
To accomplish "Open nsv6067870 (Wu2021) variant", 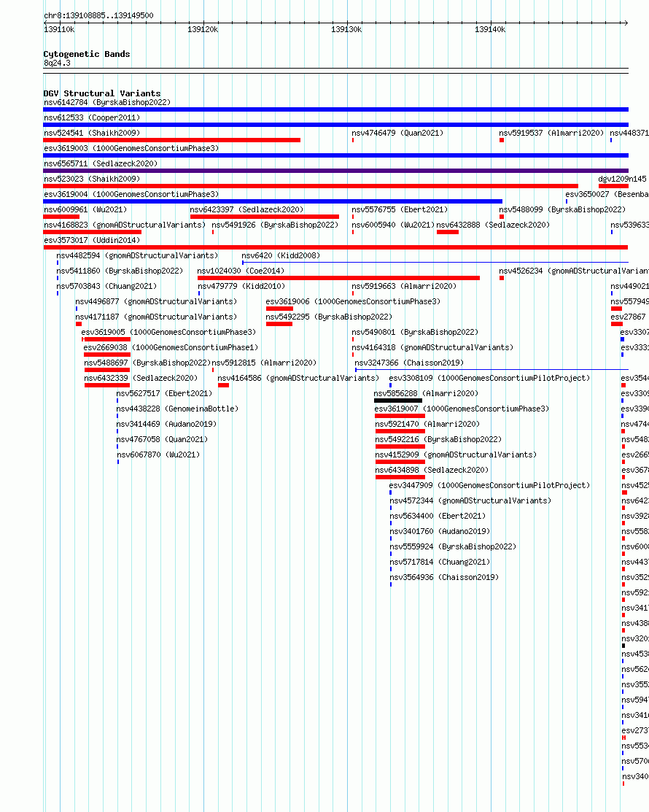I will (x=158, y=455).
